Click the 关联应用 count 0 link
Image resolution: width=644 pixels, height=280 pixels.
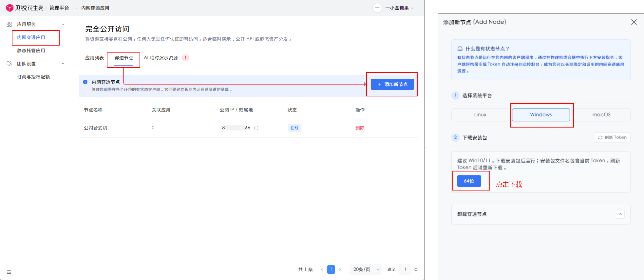point(153,128)
